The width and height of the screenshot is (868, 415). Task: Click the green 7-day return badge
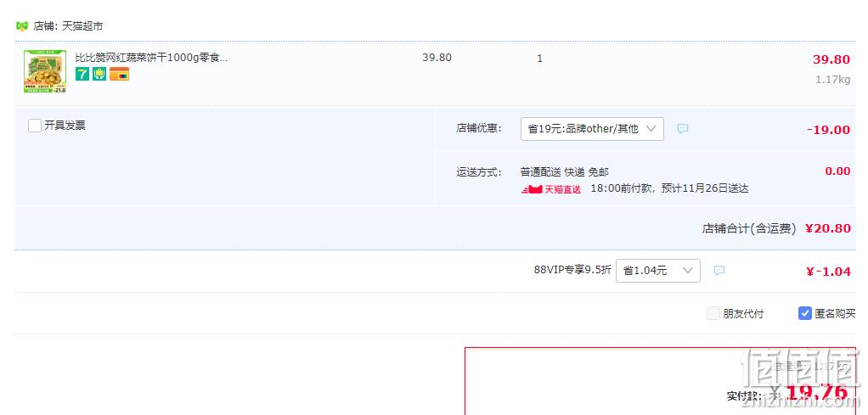click(x=82, y=74)
